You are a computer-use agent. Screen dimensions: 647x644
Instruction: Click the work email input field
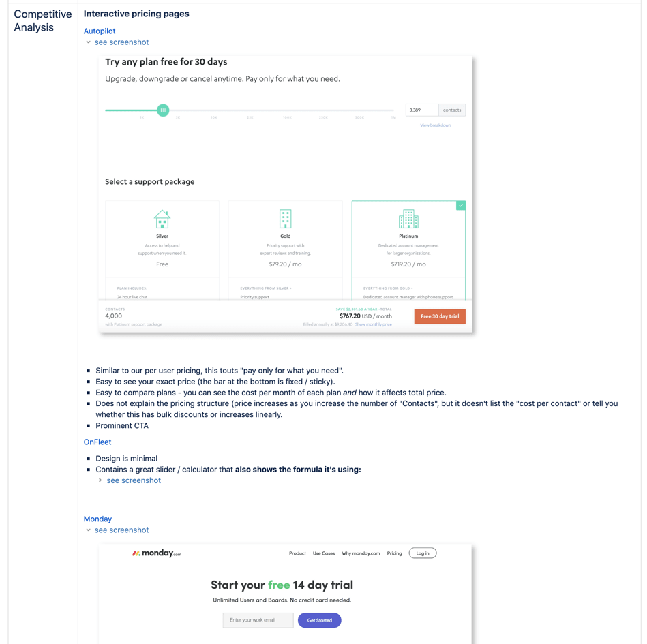click(x=258, y=620)
